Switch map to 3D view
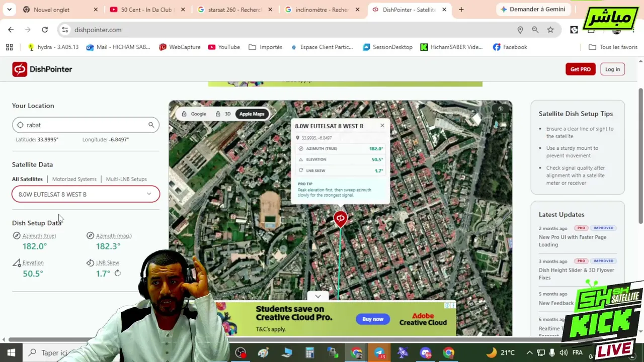 (222, 114)
